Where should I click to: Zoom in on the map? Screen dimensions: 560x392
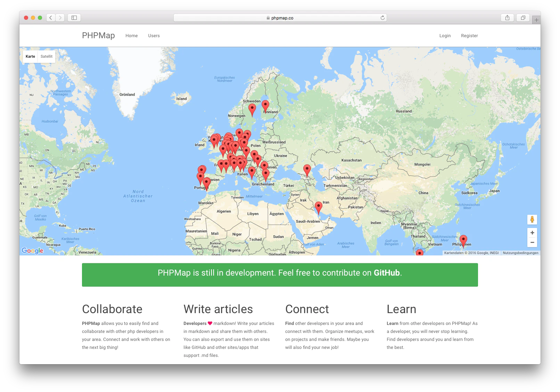[532, 233]
